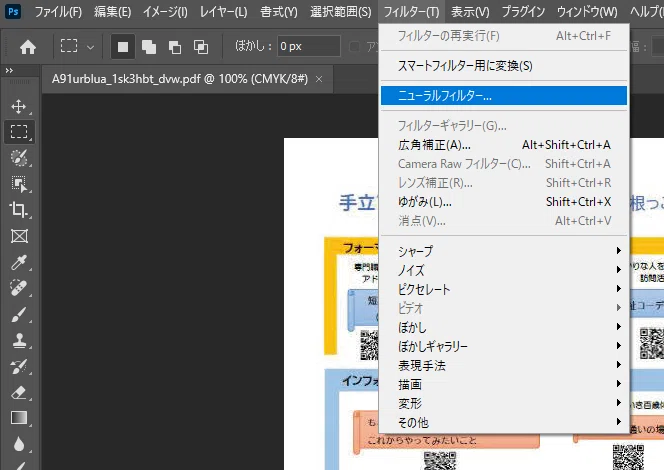The width and height of the screenshot is (664, 470).
Task: Select the History Brush tool
Action: coord(19,366)
